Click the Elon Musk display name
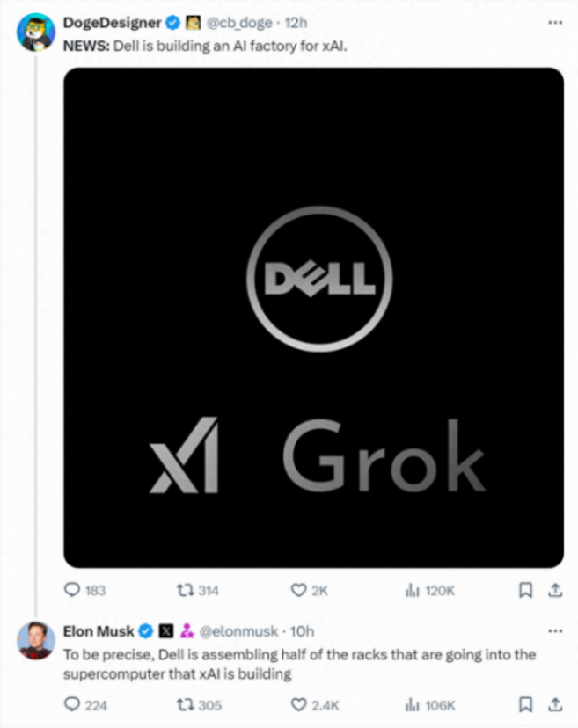Screen dimensions: 578x728 (x=99, y=631)
